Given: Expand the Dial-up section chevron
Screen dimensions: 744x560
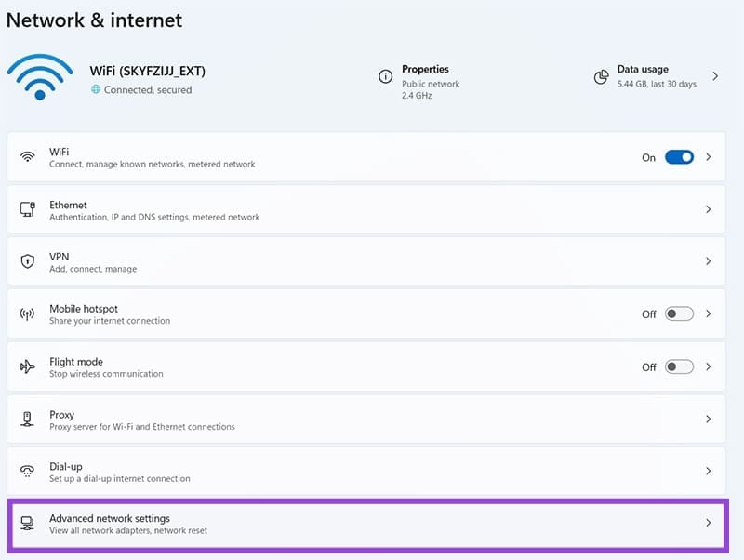Looking at the screenshot, I should pyautogui.click(x=709, y=471).
